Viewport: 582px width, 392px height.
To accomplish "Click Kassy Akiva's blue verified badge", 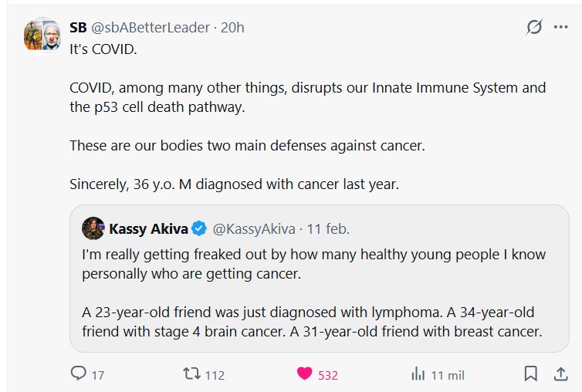I will [x=199, y=228].
